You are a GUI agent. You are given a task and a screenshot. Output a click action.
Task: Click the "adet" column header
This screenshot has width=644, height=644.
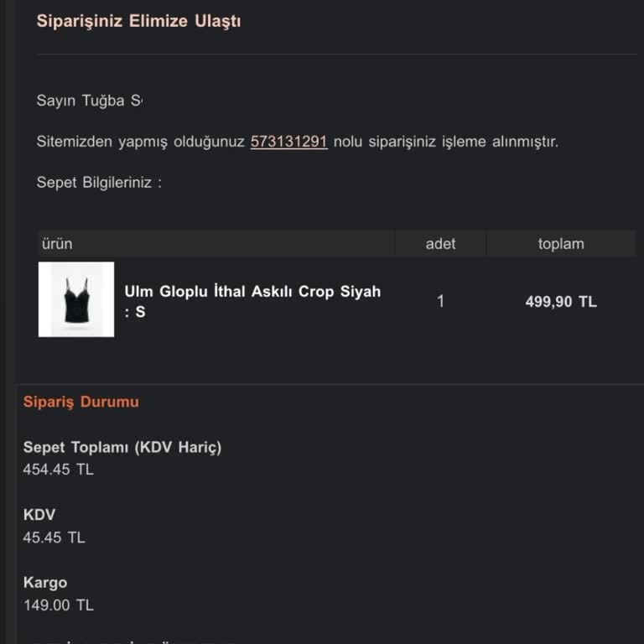440,244
